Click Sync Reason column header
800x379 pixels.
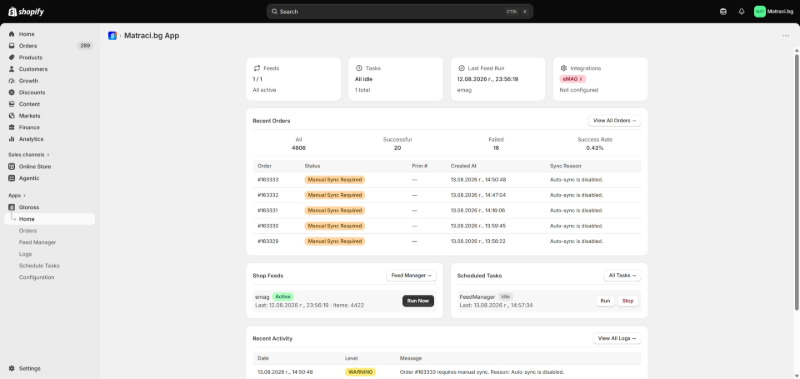tap(565, 166)
